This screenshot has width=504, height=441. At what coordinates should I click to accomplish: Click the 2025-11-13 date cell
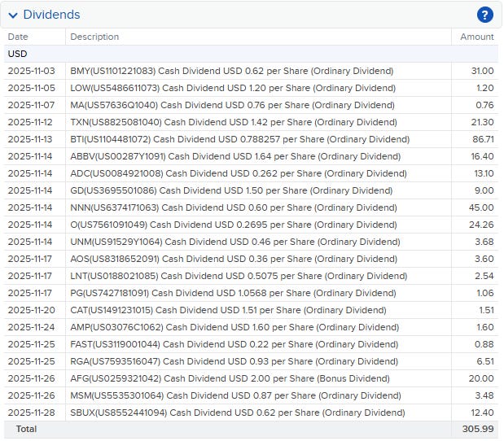point(30,139)
